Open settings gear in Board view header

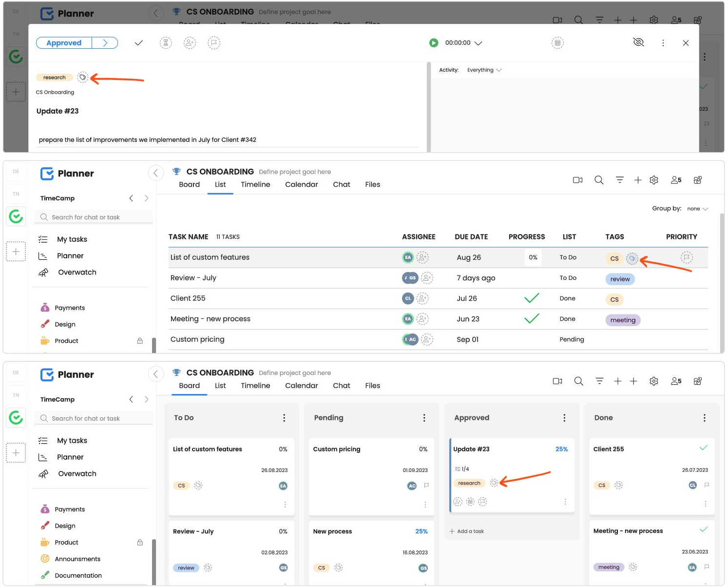(x=654, y=381)
